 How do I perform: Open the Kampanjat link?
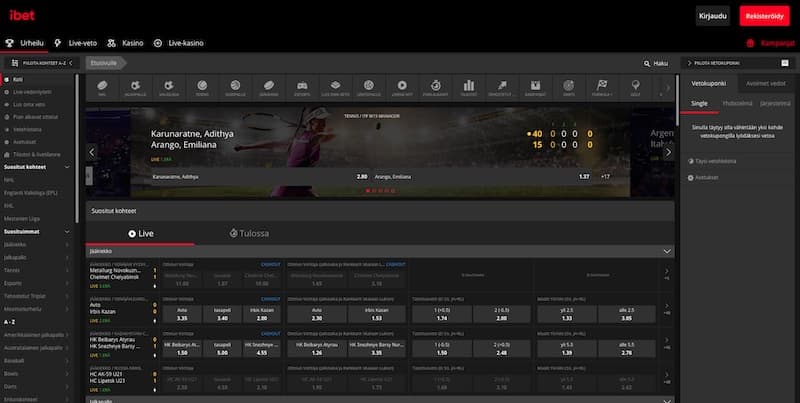click(x=771, y=43)
